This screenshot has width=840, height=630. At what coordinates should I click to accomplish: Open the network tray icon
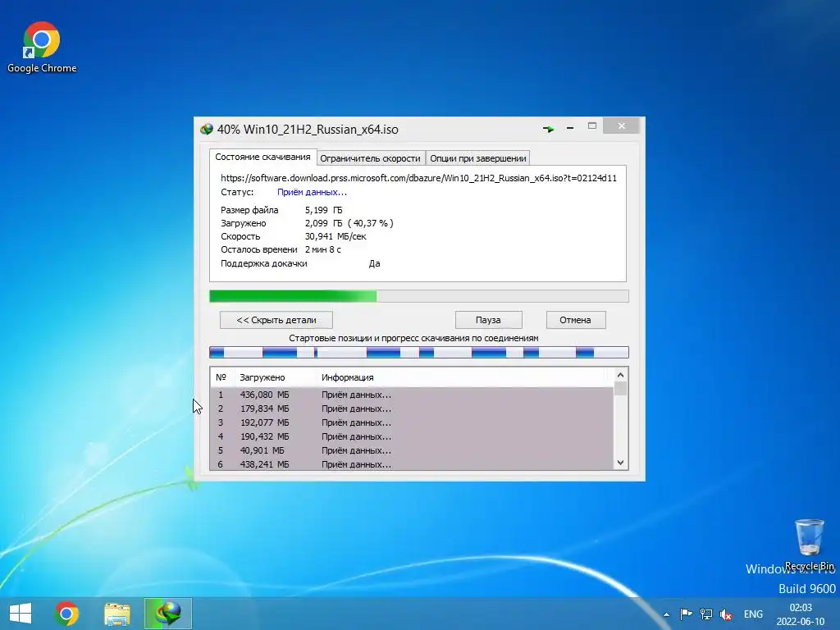coord(706,614)
